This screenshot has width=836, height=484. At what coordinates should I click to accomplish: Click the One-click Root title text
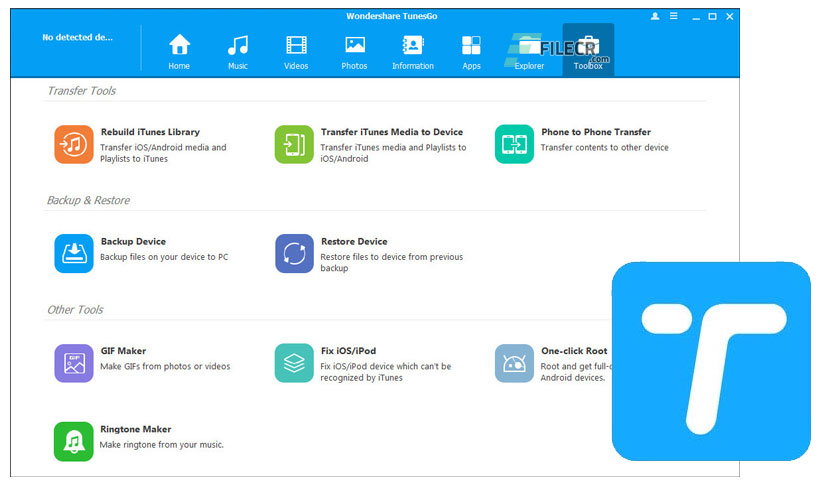tap(574, 351)
